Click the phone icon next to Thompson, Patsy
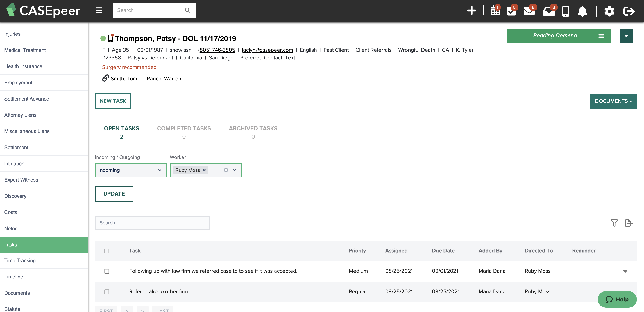Image resolution: width=644 pixels, height=312 pixels. [x=110, y=38]
